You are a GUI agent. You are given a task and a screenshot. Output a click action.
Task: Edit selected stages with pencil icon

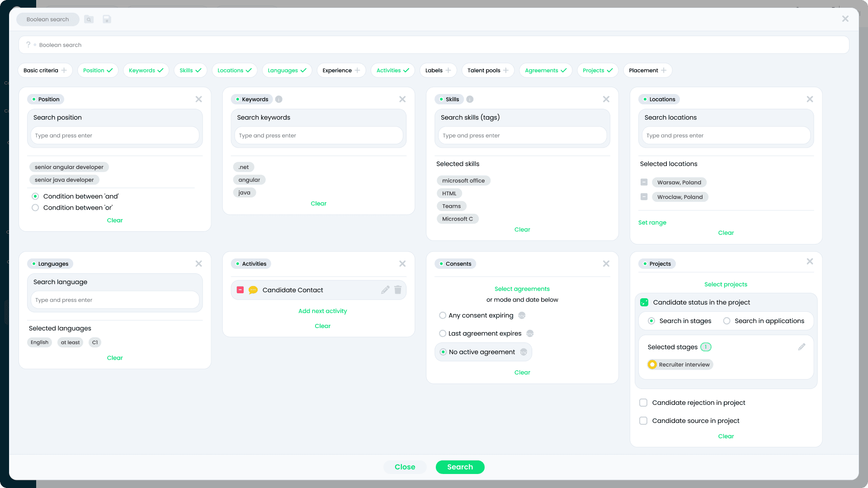pos(802,347)
